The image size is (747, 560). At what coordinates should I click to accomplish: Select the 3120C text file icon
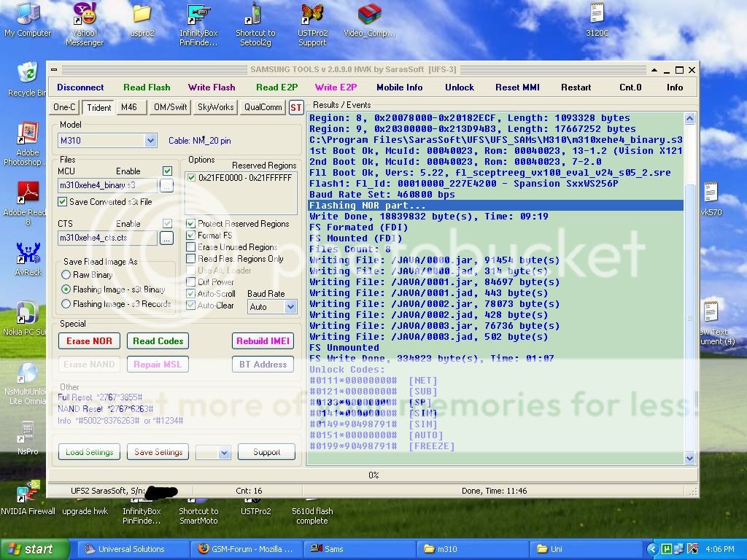tap(597, 20)
